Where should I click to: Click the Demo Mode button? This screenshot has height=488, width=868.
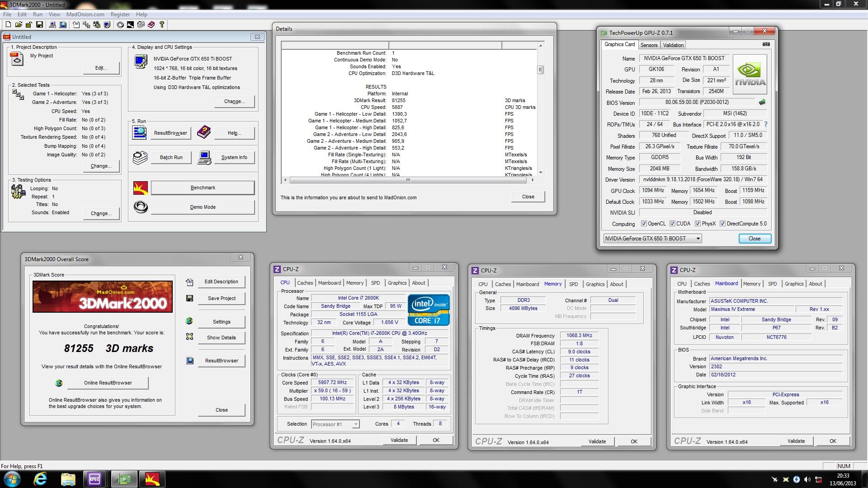pyautogui.click(x=203, y=207)
